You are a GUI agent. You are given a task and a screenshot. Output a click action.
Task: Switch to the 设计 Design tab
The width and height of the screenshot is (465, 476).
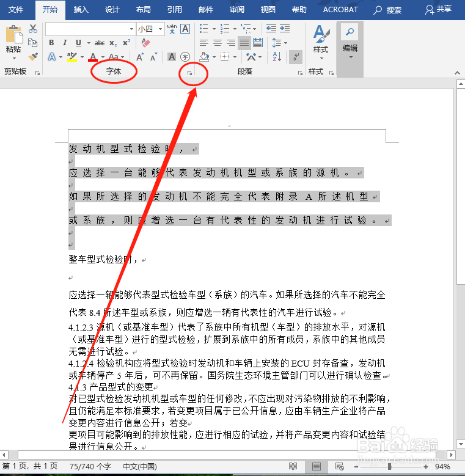pyautogui.click(x=112, y=10)
